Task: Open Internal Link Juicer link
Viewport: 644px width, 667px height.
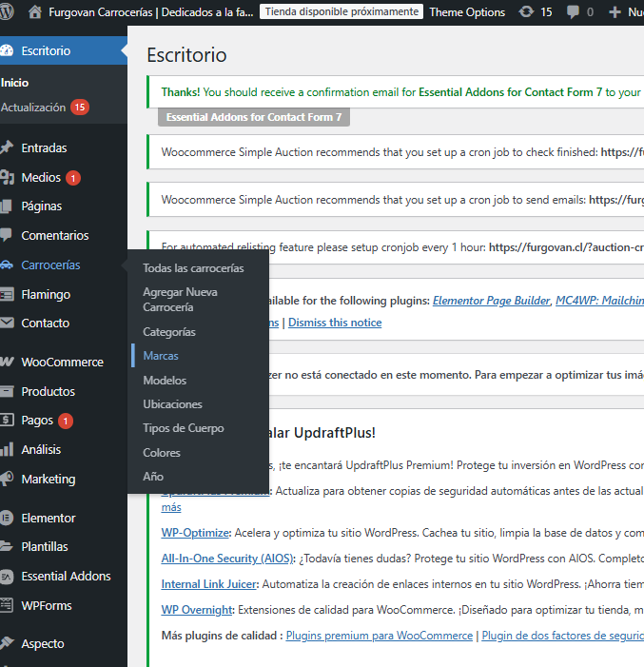Action: point(209,584)
